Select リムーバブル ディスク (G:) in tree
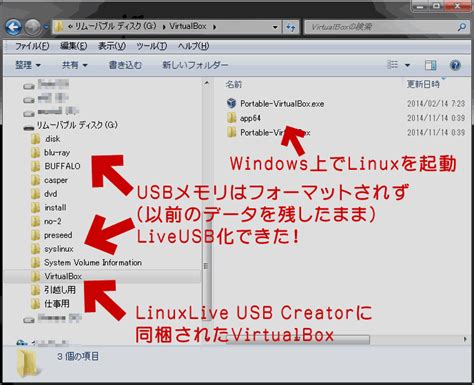Screen dimensions: 474x385 pos(77,125)
